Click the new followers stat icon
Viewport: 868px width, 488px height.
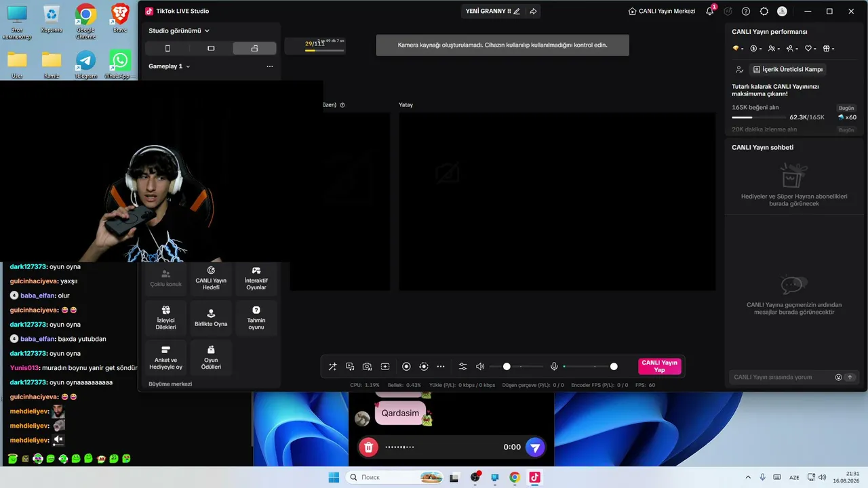pyautogui.click(x=791, y=49)
